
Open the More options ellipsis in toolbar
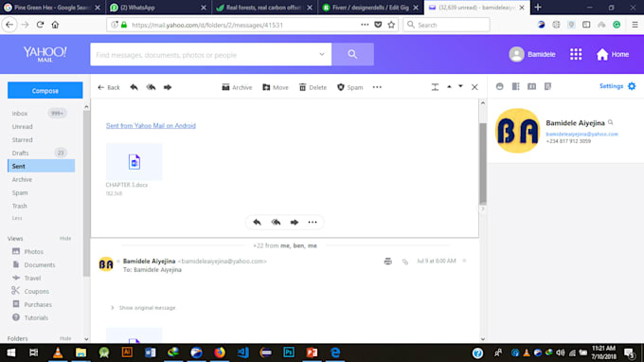click(377, 87)
